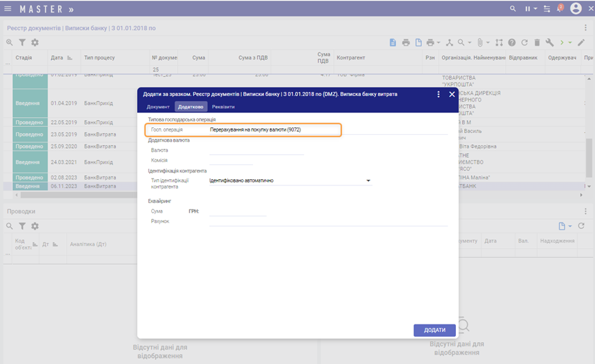Expand the 'Тип ідентифікації контрагента' dropdown
Viewport: 595px width, 364px height.
(369, 181)
